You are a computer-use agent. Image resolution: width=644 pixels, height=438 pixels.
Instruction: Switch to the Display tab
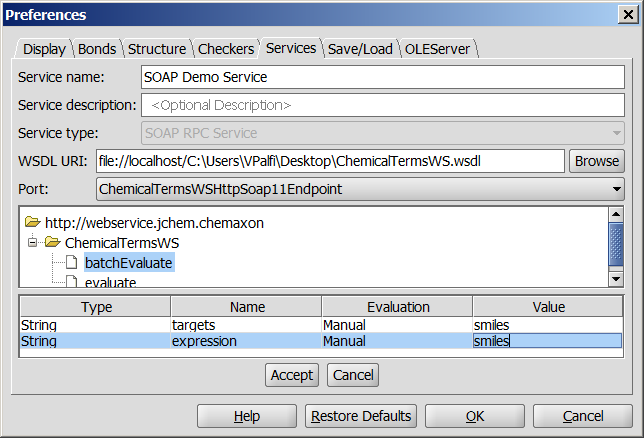coord(44,49)
